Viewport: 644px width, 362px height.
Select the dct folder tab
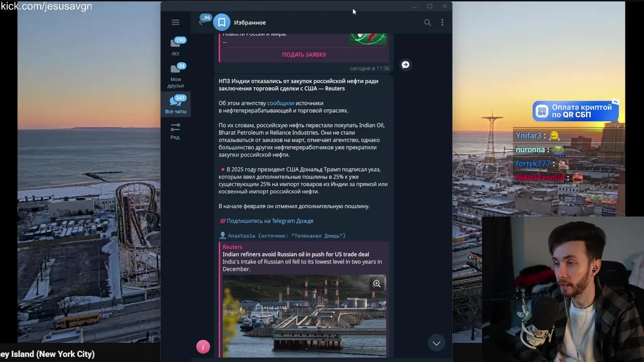tap(176, 47)
